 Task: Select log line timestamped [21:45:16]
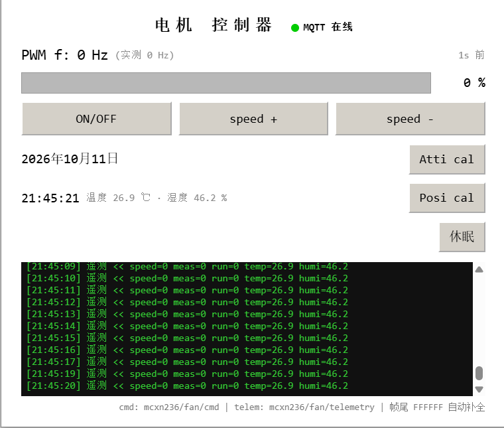coord(187,350)
